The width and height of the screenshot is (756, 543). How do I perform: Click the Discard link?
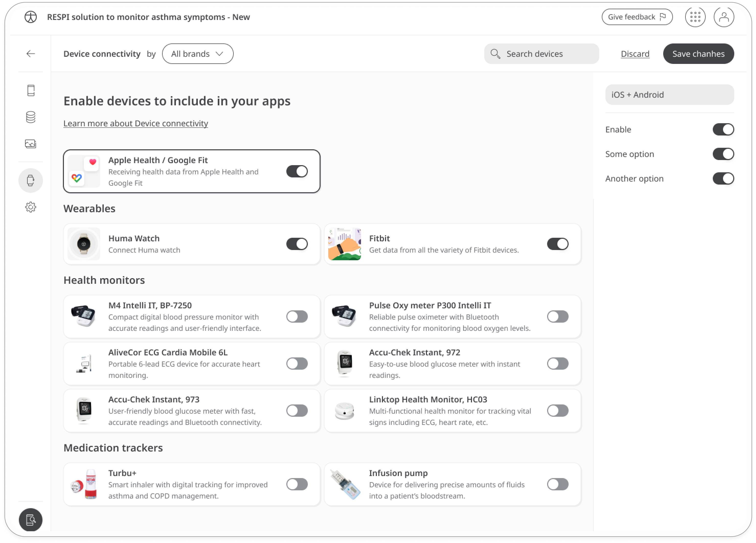[x=635, y=54]
